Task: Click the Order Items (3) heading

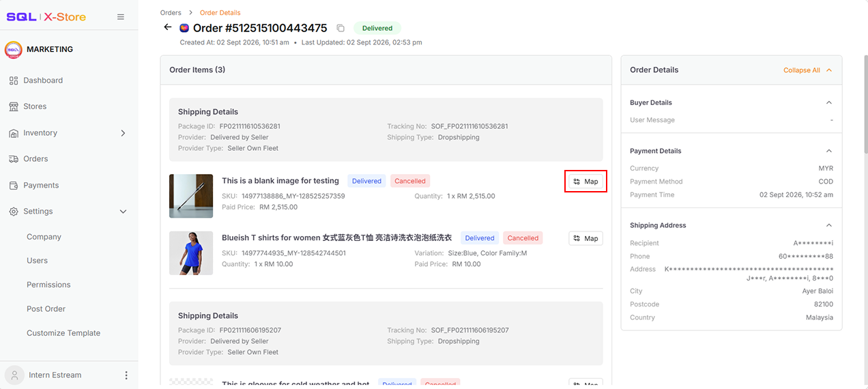Action: point(197,70)
